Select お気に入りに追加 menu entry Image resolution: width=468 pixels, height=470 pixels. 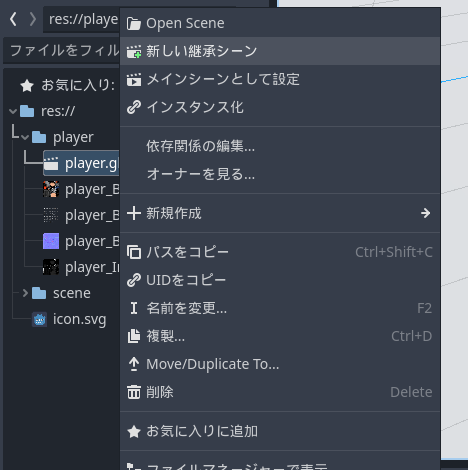280,431
